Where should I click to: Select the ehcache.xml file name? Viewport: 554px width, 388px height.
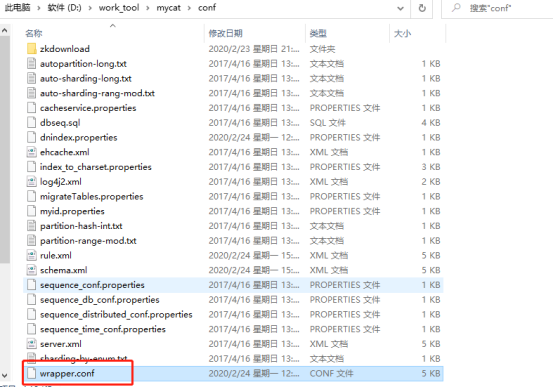65,152
